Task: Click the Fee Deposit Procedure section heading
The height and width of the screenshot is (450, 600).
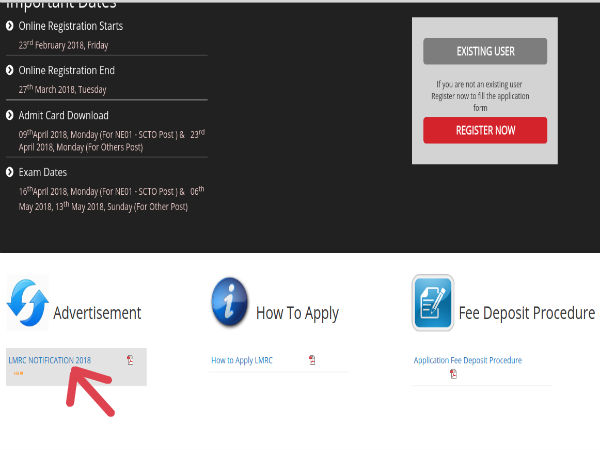Action: [x=526, y=313]
